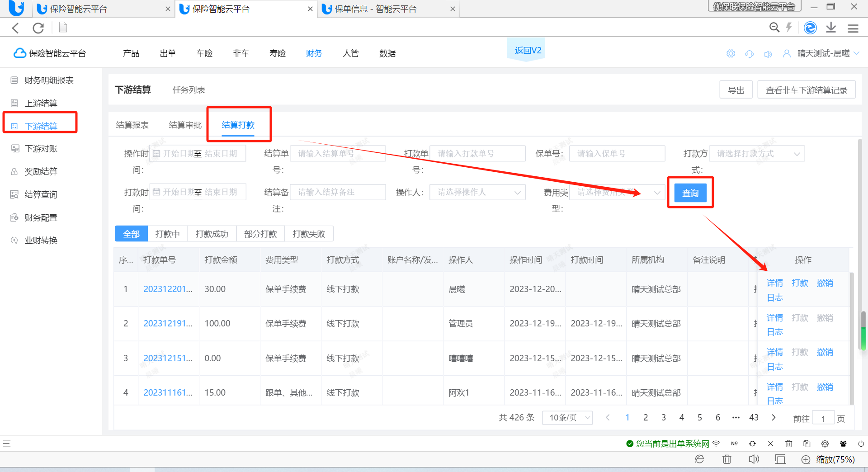This screenshot has height=472, width=868.
Task: Click 撤销 in the 嘻嘻嘻 row
Action: coord(825,352)
